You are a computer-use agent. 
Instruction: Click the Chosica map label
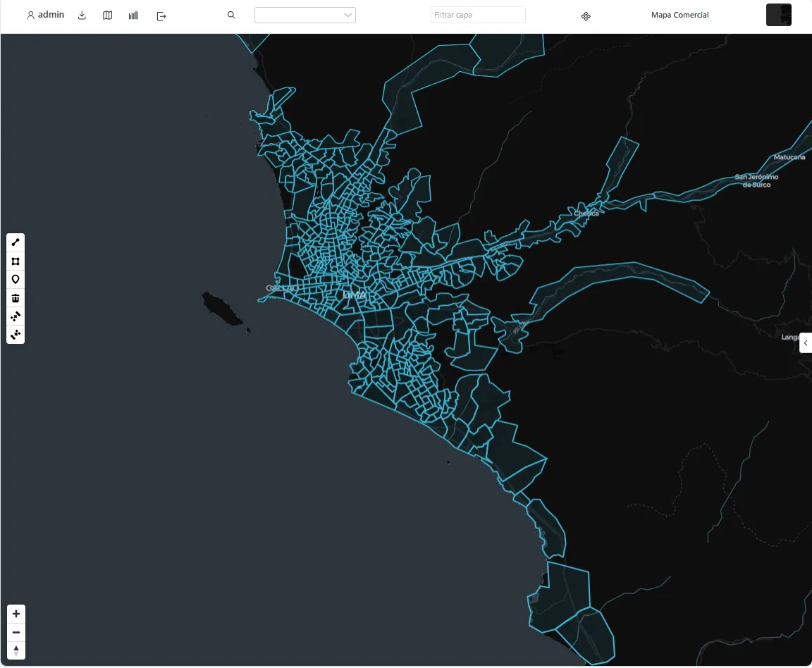(586, 214)
